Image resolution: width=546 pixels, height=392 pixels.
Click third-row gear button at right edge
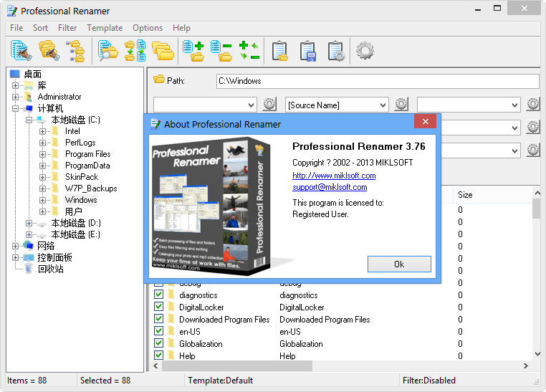click(533, 150)
